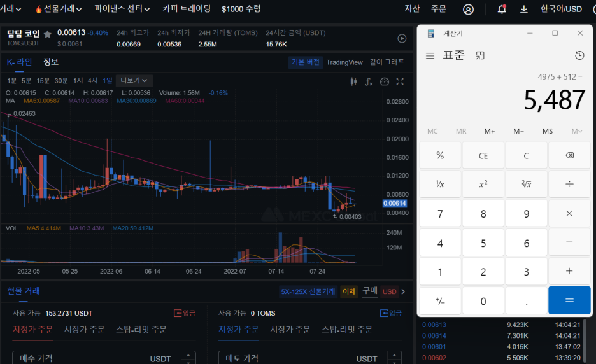Open the 깊이 그래프 depth chart tab
Viewport: 596px width, 364px height.
click(387, 62)
